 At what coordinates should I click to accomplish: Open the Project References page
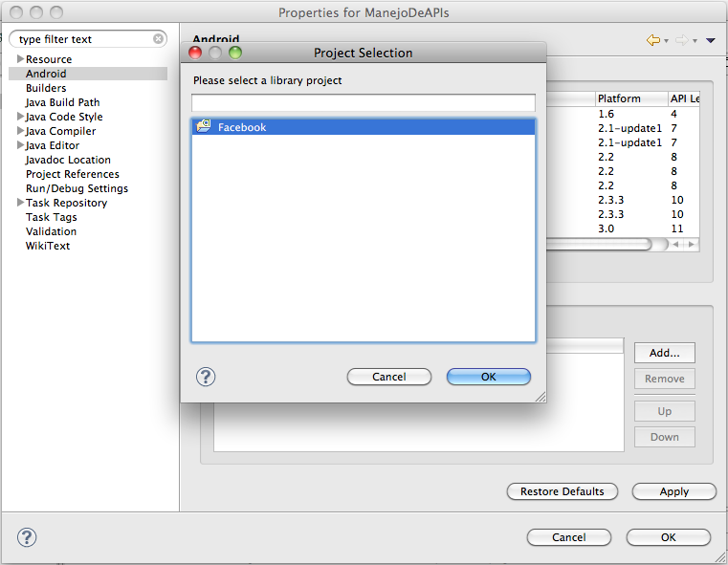coord(73,174)
